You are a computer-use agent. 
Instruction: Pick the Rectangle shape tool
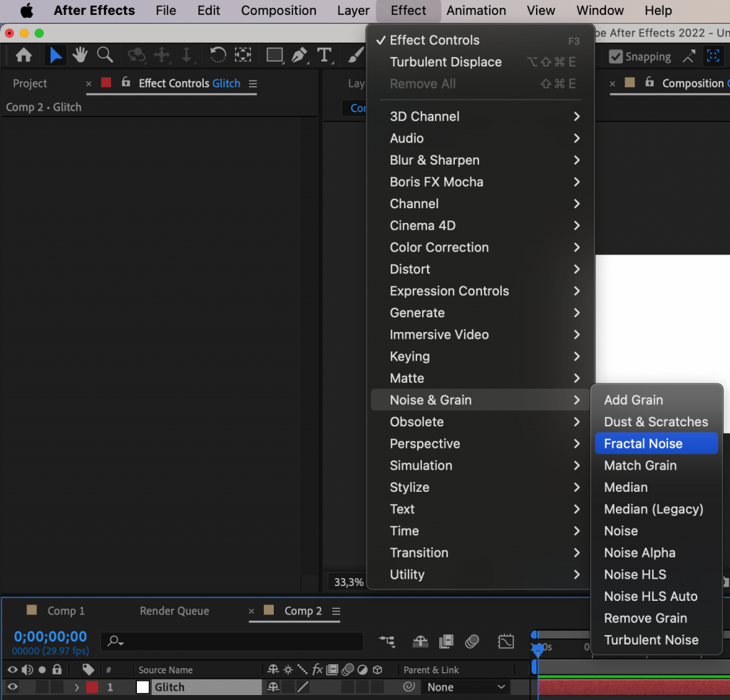point(274,54)
